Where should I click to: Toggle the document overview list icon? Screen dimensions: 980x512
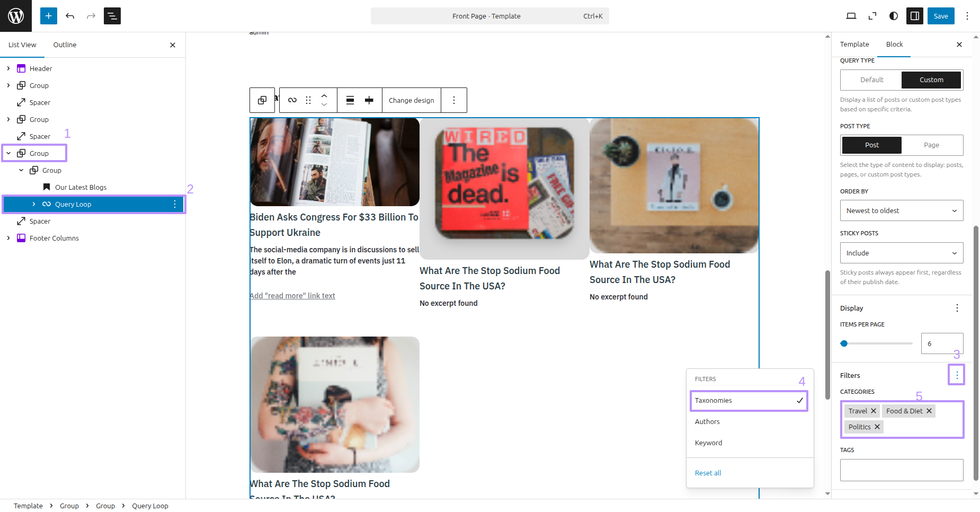tap(112, 16)
